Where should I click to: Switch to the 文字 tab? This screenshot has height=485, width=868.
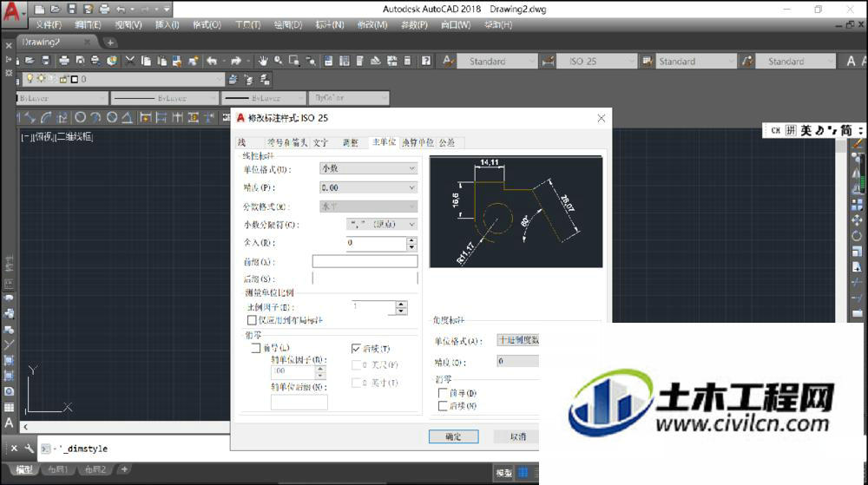(x=320, y=142)
